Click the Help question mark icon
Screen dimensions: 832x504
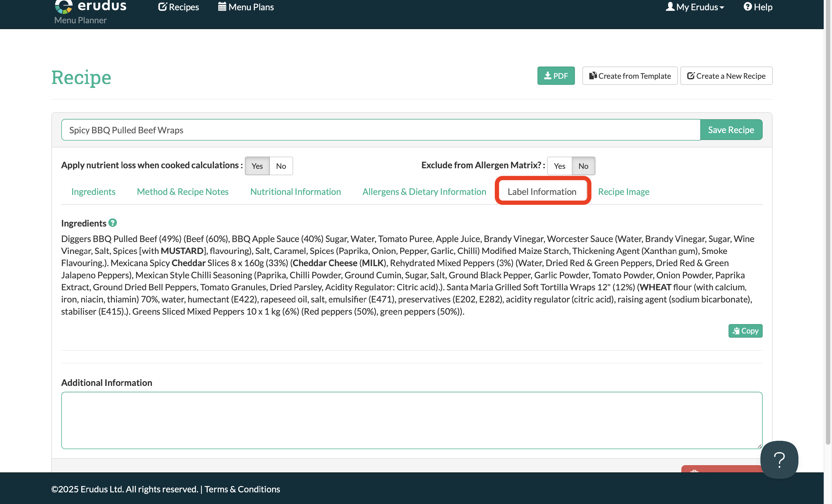pos(748,7)
